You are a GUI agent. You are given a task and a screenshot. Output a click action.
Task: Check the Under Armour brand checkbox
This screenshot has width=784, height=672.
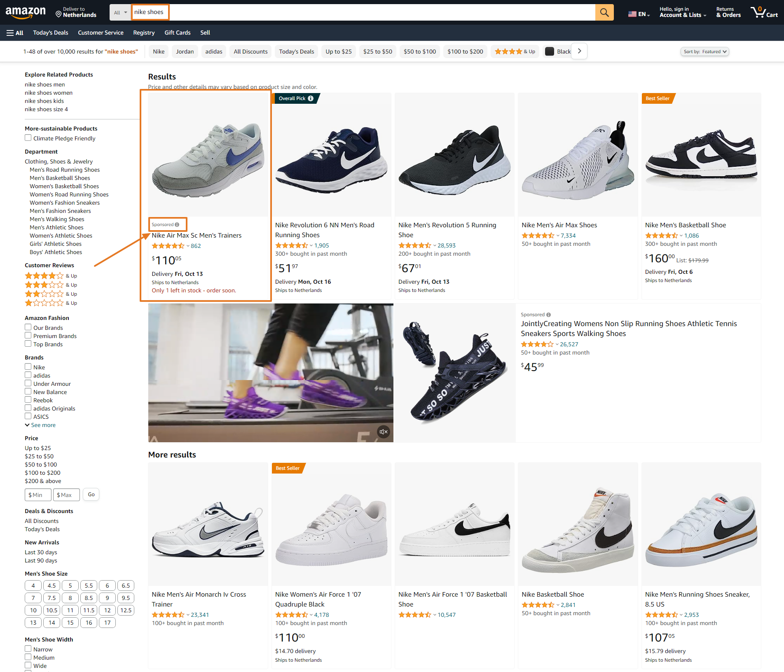click(28, 383)
